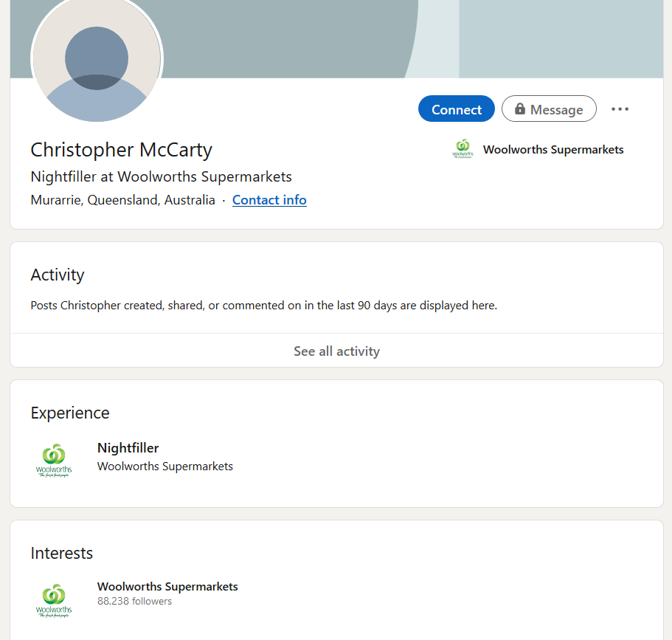The width and height of the screenshot is (672, 640).
Task: Click the headline Nightfiller at Woolworths Supermarkets
Action: tap(161, 176)
